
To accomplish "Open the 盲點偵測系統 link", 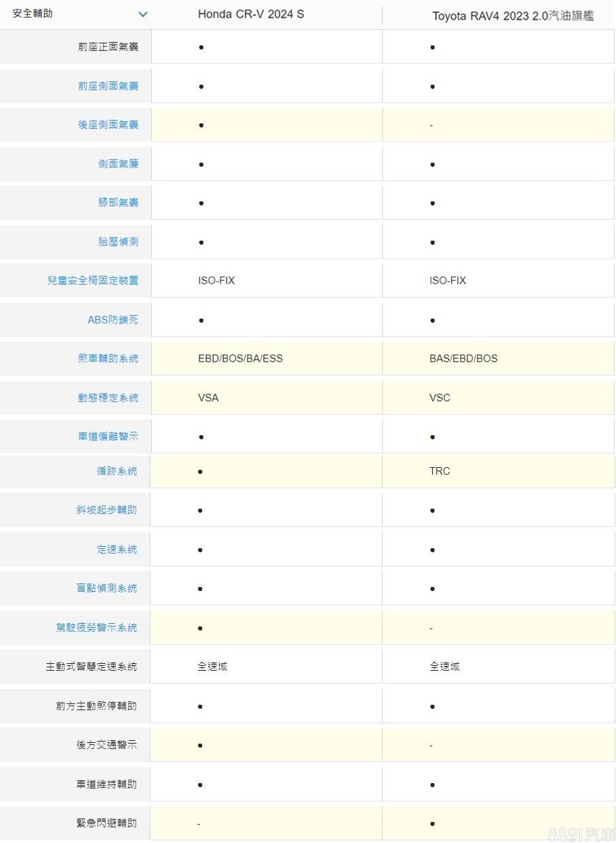I will pos(106,588).
